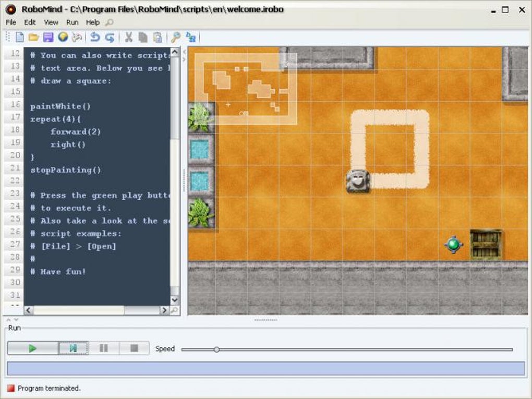Collapse Run panel with up splitter arrow
This screenshot has height=399, width=532.
9,320
